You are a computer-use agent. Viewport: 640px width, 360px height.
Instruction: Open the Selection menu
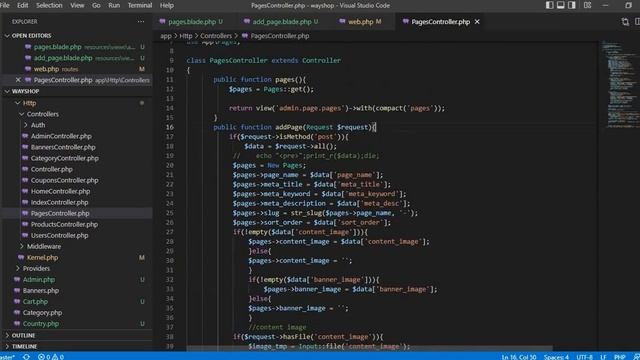click(x=49, y=5)
